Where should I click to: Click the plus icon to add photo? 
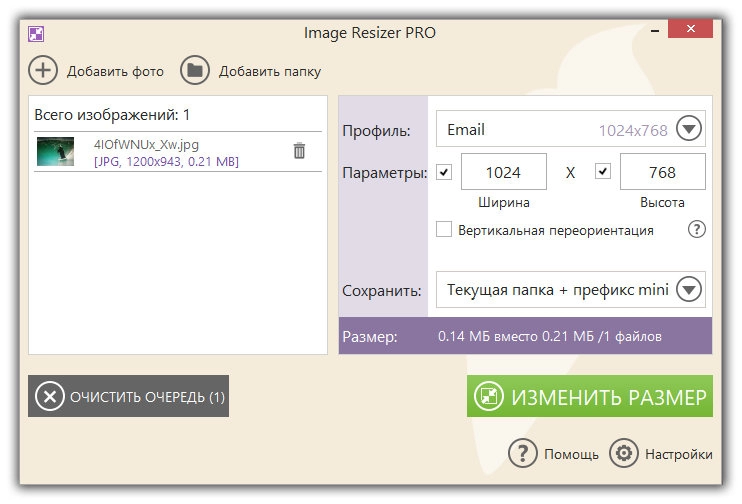pyautogui.click(x=43, y=70)
